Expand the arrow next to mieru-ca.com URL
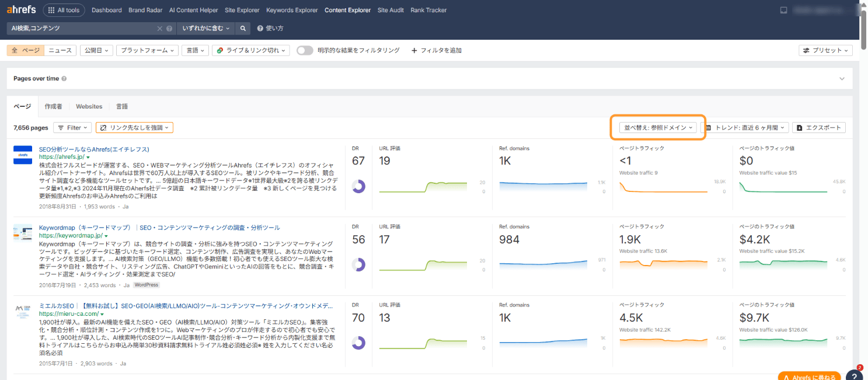The width and height of the screenshot is (868, 380). tap(102, 314)
